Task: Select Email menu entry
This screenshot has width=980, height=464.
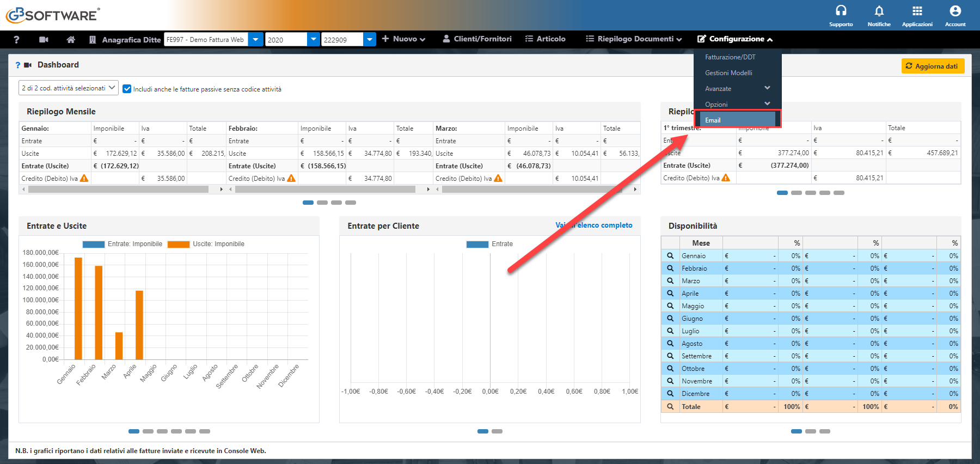Action: pos(738,120)
